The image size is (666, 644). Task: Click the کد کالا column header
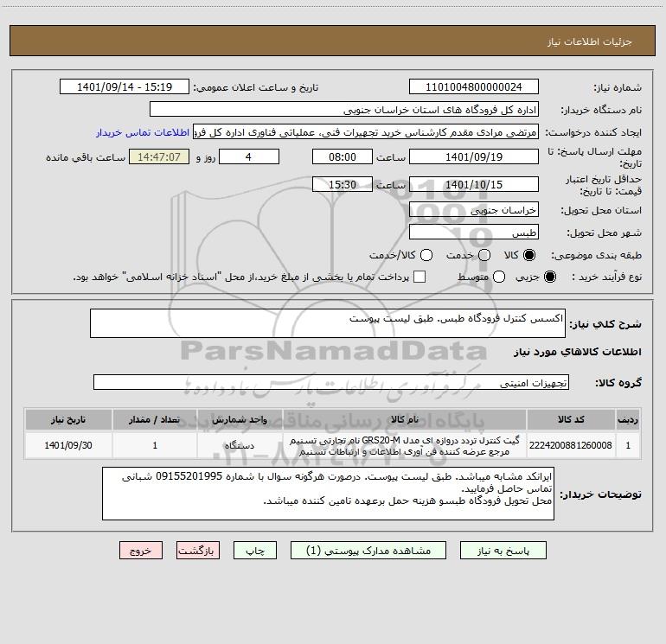(x=571, y=419)
